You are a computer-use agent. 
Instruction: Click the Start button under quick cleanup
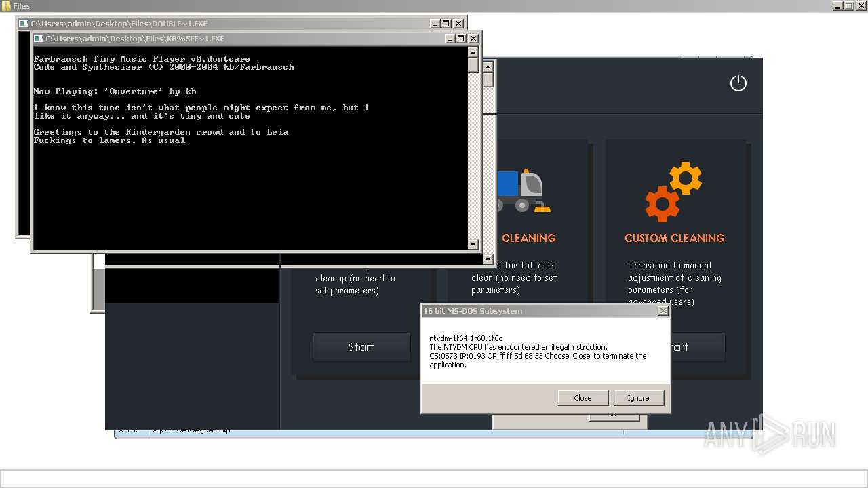[361, 347]
